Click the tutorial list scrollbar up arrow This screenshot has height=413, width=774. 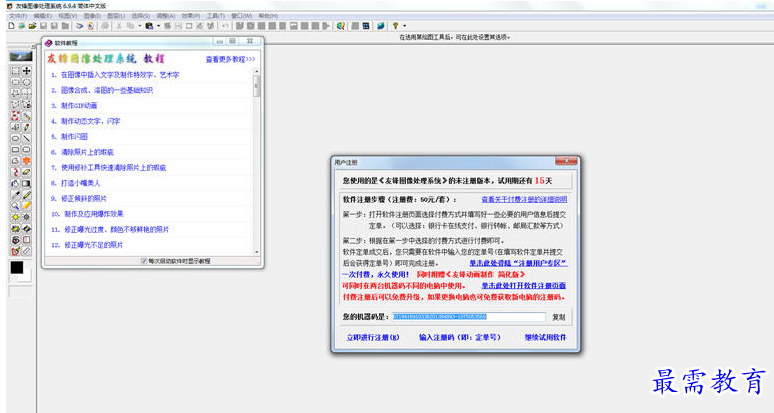(257, 72)
